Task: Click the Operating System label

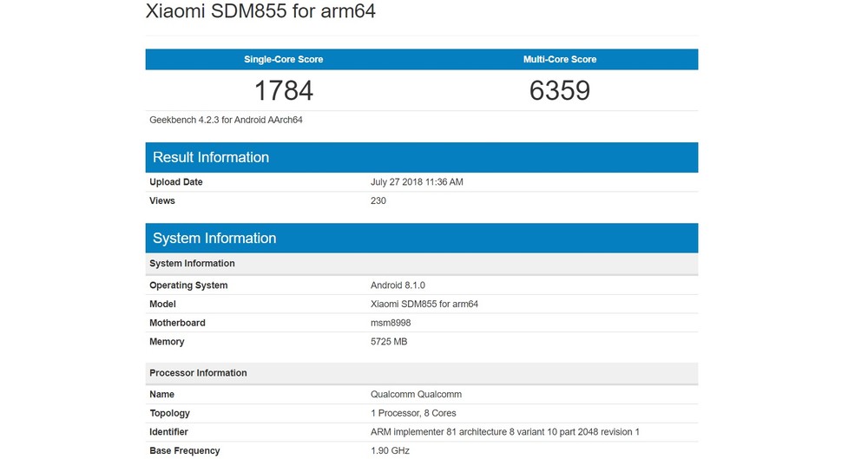Action: 188,285
